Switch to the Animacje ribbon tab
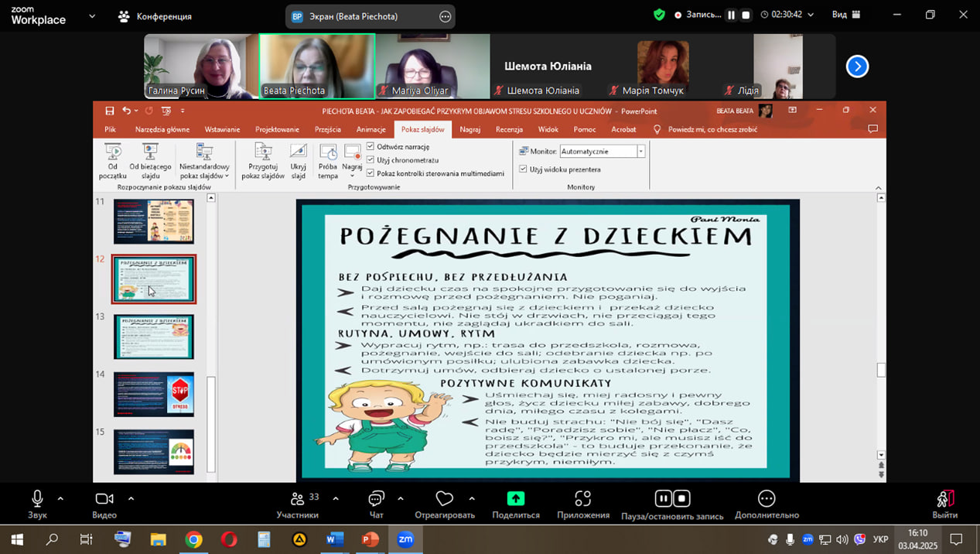 click(370, 129)
